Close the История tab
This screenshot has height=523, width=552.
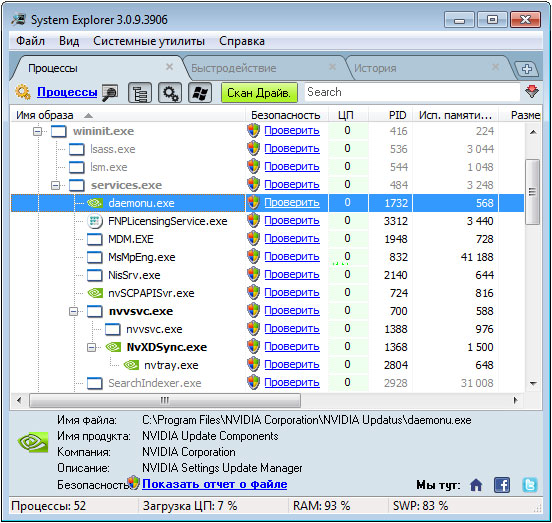495,67
